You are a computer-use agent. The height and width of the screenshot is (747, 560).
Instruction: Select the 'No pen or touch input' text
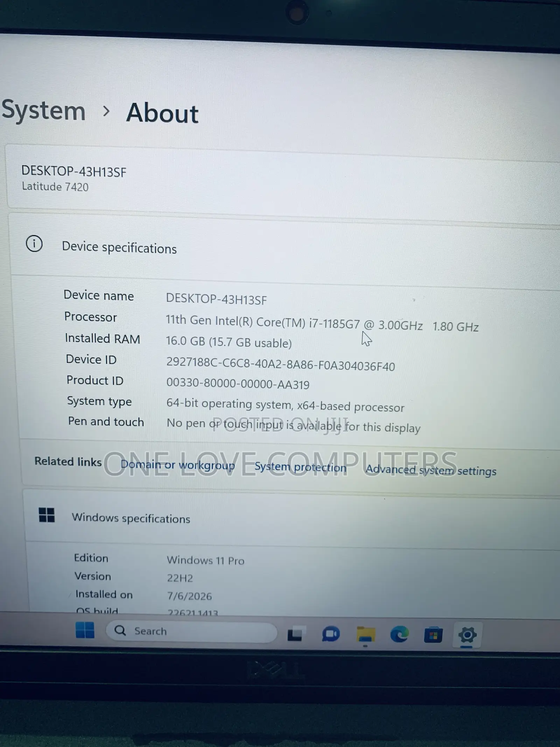(225, 424)
